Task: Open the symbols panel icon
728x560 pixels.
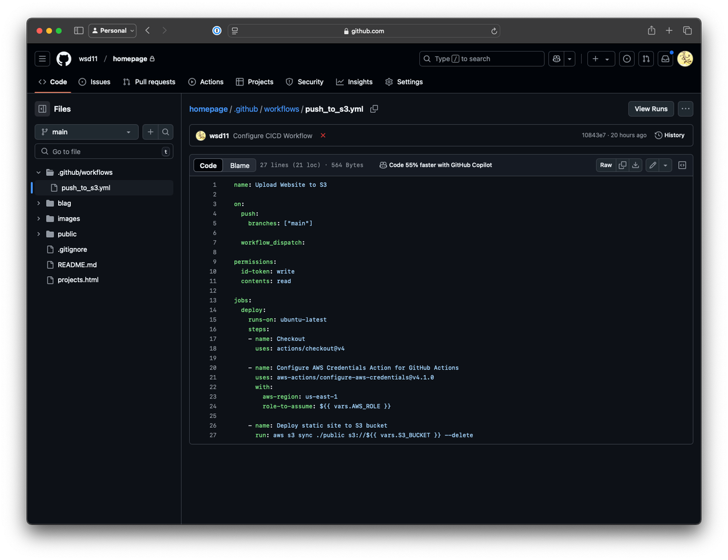Action: tap(682, 165)
